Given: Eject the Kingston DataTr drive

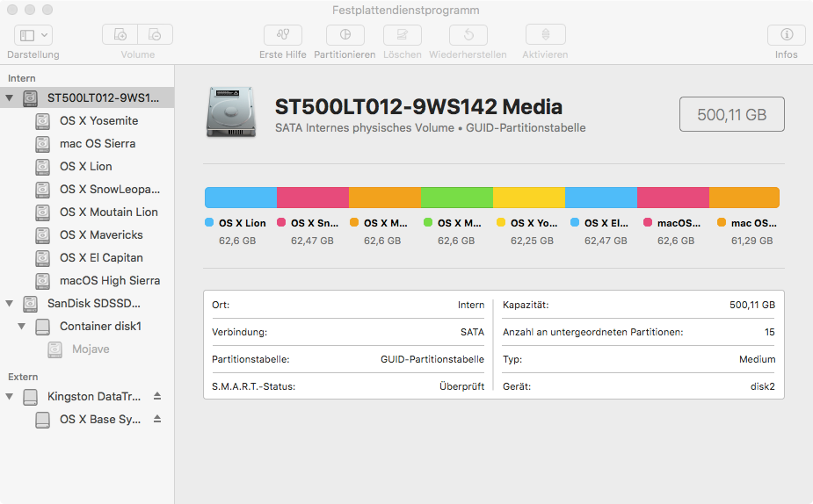Looking at the screenshot, I should point(157,396).
